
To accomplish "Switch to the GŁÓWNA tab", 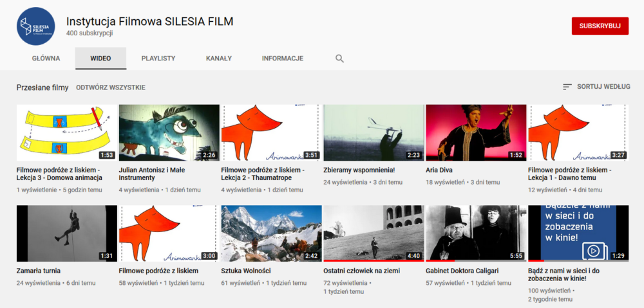I will pos(46,59).
